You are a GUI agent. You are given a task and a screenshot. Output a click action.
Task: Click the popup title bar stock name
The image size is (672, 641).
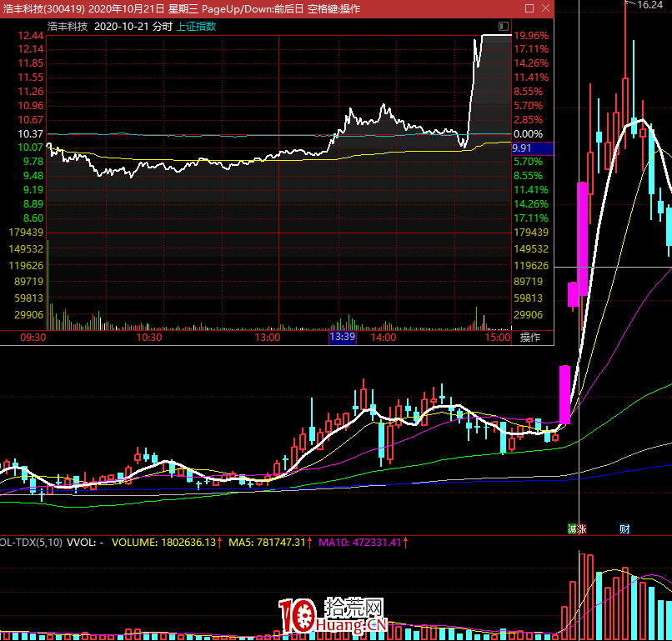pyautogui.click(x=43, y=8)
